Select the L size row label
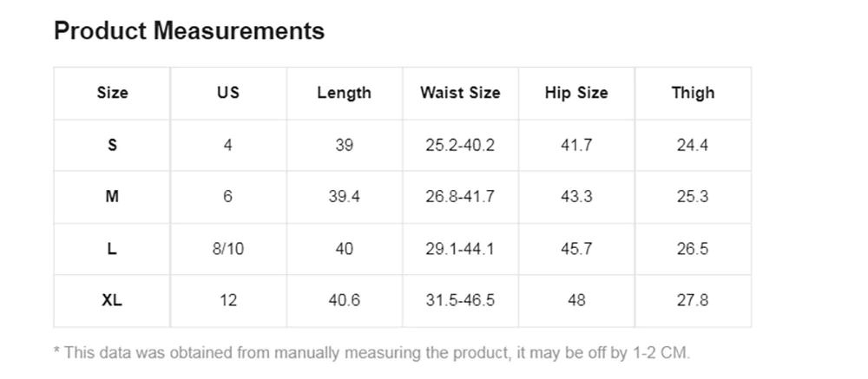The width and height of the screenshot is (868, 379). pyautogui.click(x=112, y=248)
